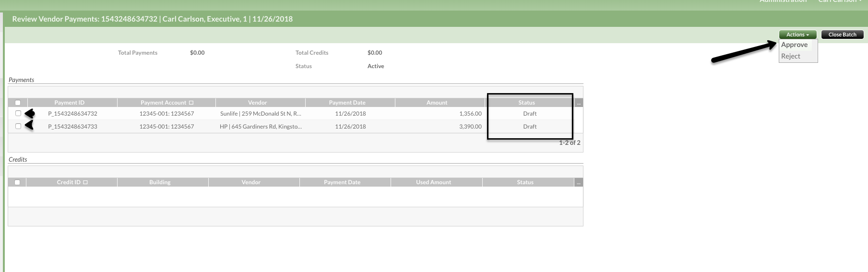The image size is (868, 272).
Task: Click the Vendor header in Payments table
Action: (x=257, y=103)
